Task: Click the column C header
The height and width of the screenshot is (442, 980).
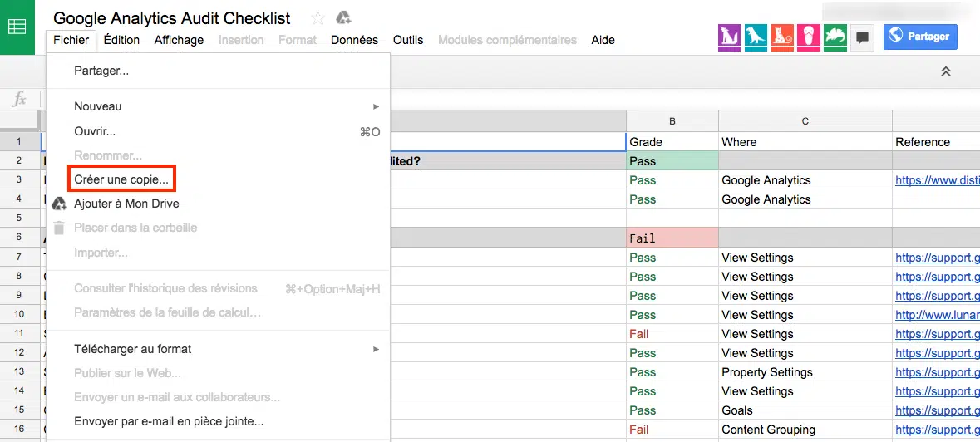Action: tap(805, 121)
